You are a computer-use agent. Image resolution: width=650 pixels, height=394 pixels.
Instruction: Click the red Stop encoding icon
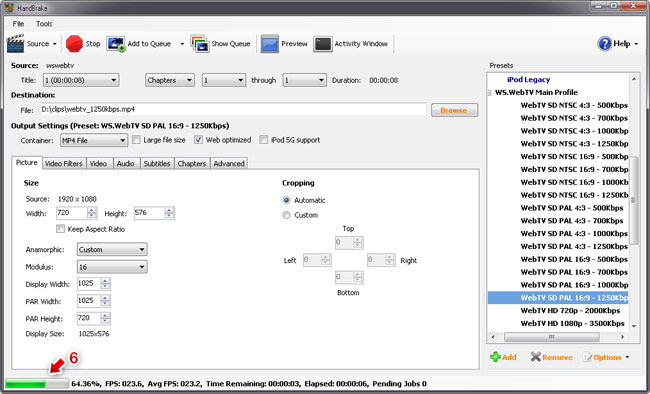pyautogui.click(x=74, y=44)
